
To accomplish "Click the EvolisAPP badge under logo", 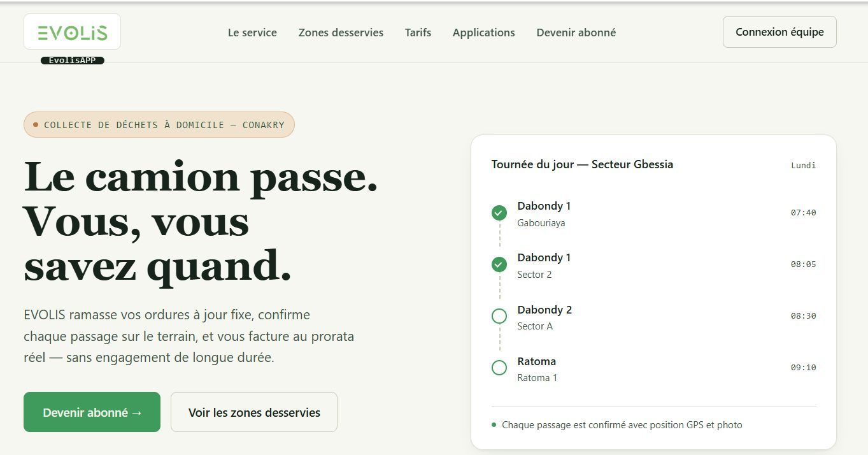I will pos(72,61).
